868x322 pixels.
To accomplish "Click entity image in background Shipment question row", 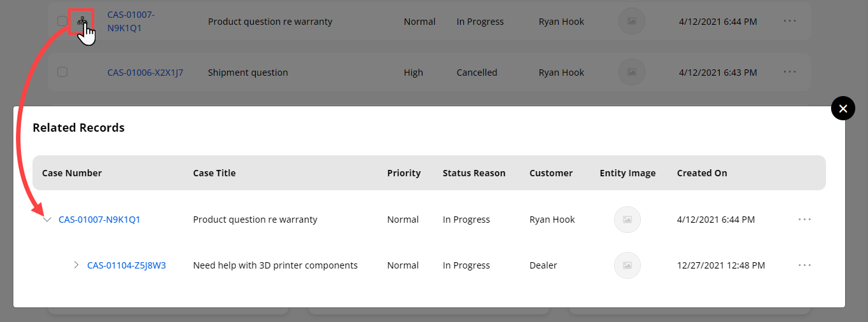I will tap(631, 72).
